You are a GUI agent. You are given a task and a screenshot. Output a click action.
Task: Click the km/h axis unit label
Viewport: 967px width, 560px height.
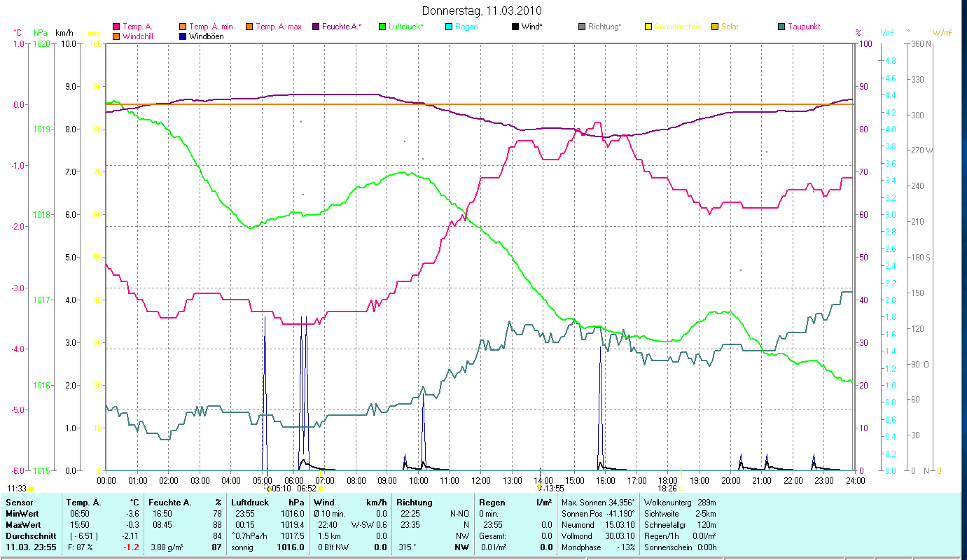click(x=64, y=33)
